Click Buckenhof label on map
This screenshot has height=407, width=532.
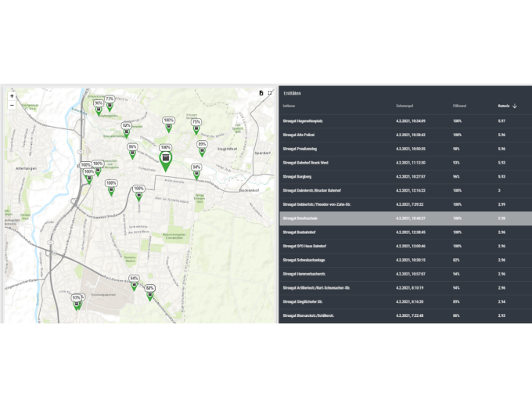(250, 191)
